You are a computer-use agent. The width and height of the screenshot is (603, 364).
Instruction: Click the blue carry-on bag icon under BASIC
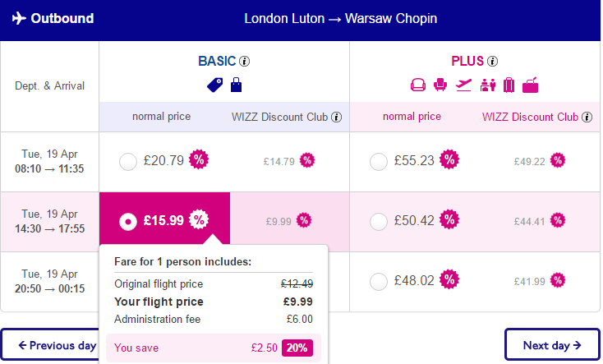[x=236, y=85]
